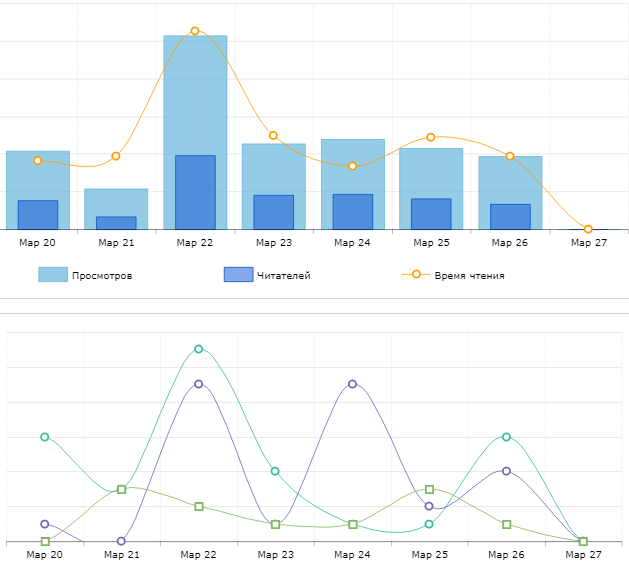Toggle the Просмотров series in the legend
Viewport: 629px width, 569px height.
coord(101,275)
